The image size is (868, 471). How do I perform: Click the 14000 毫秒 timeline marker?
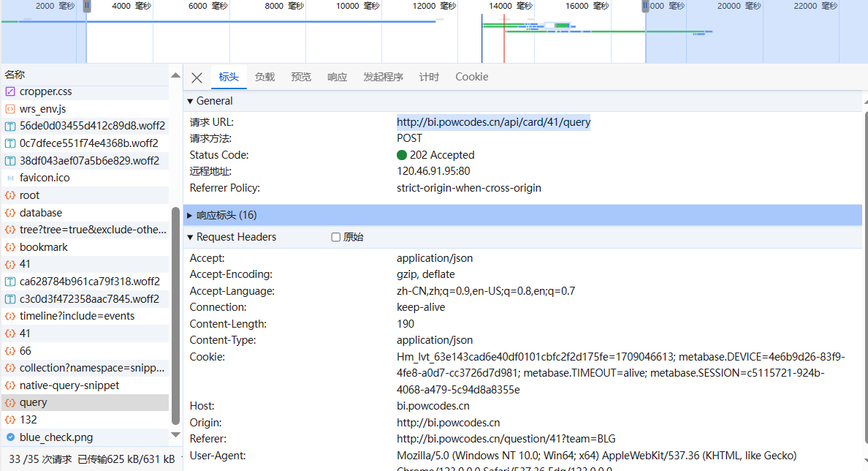[x=511, y=6]
